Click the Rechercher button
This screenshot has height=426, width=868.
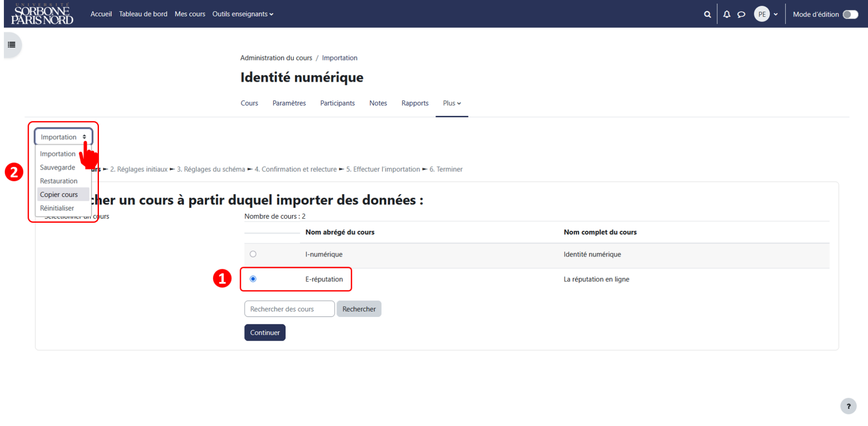click(x=359, y=309)
